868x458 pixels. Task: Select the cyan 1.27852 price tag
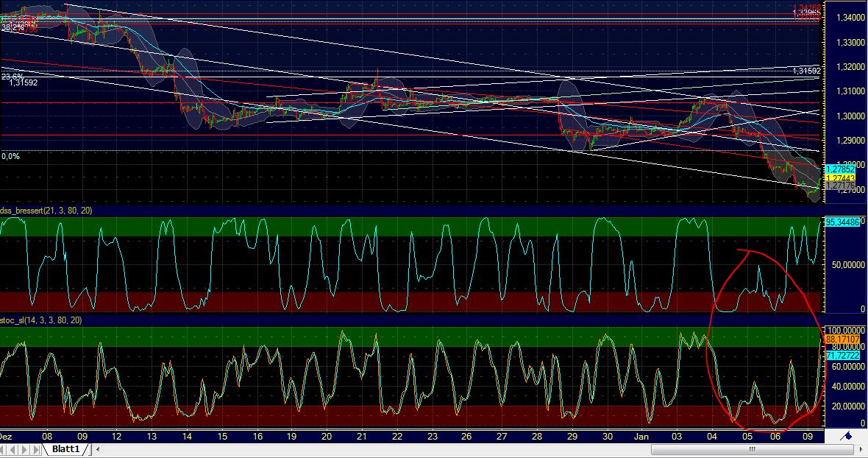point(840,169)
